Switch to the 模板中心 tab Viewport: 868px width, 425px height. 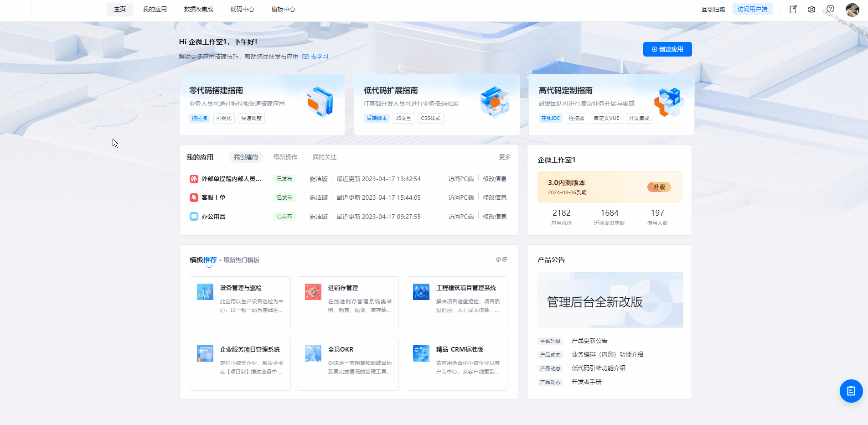coord(283,9)
